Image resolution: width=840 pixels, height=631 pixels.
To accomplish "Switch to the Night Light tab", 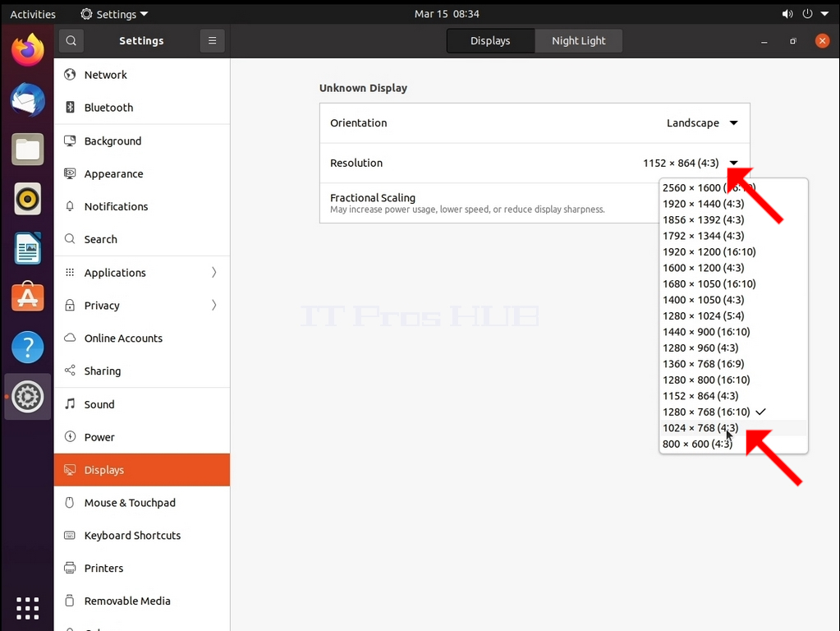I will pyautogui.click(x=579, y=41).
